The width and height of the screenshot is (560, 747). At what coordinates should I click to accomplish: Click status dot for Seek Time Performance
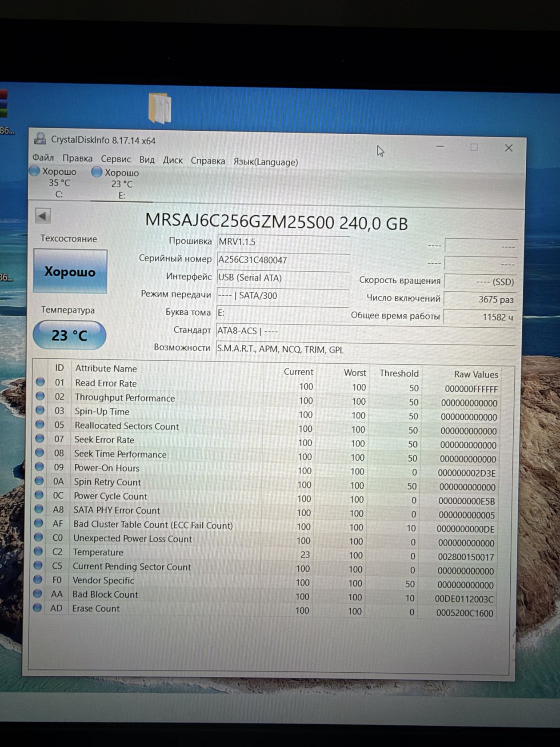(40, 452)
